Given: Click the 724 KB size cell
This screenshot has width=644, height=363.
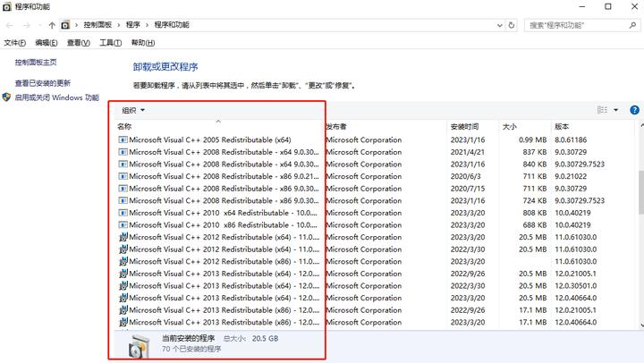Looking at the screenshot, I should (x=534, y=201).
